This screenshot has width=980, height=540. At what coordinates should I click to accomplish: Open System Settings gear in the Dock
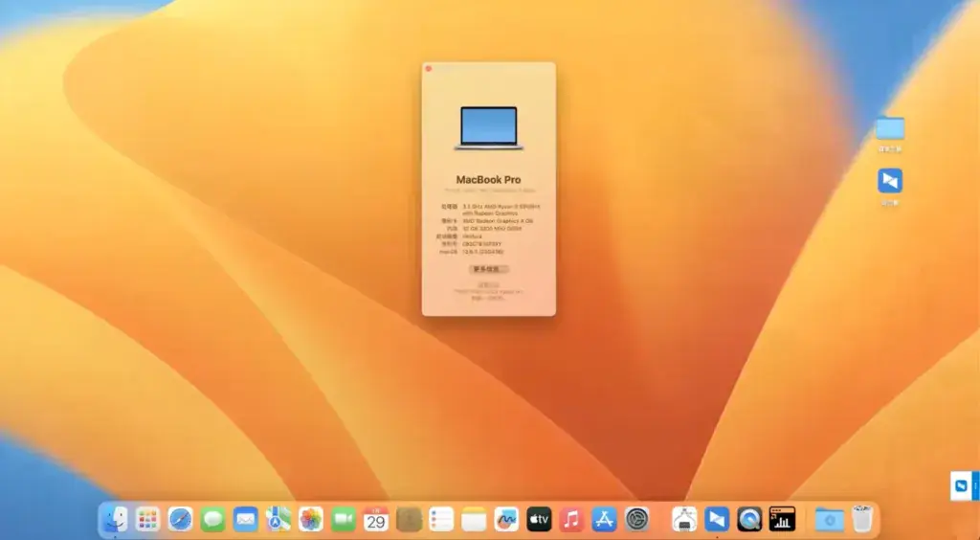(636, 519)
